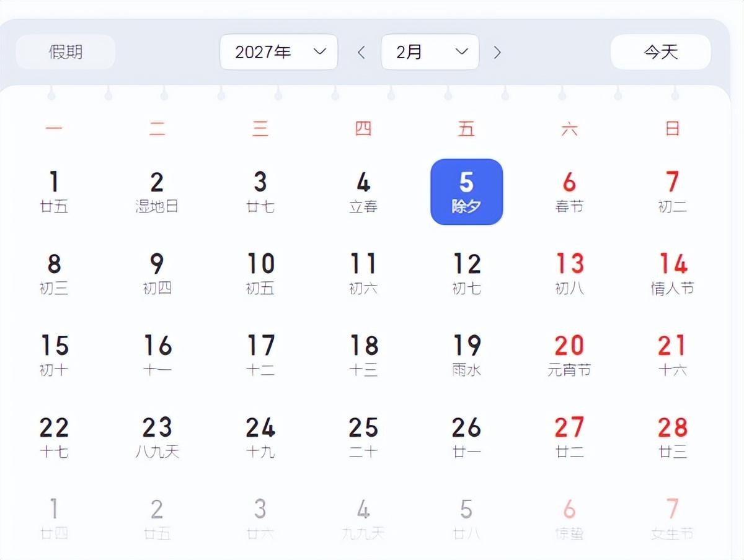Viewport: 744px width, 560px height.
Task: Select February 3 廿七
Action: [260, 192]
